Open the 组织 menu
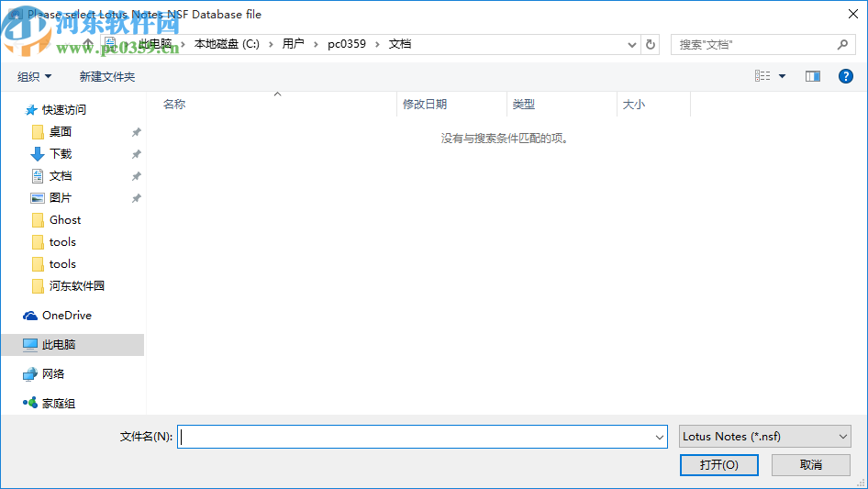The width and height of the screenshot is (868, 489). 34,76
